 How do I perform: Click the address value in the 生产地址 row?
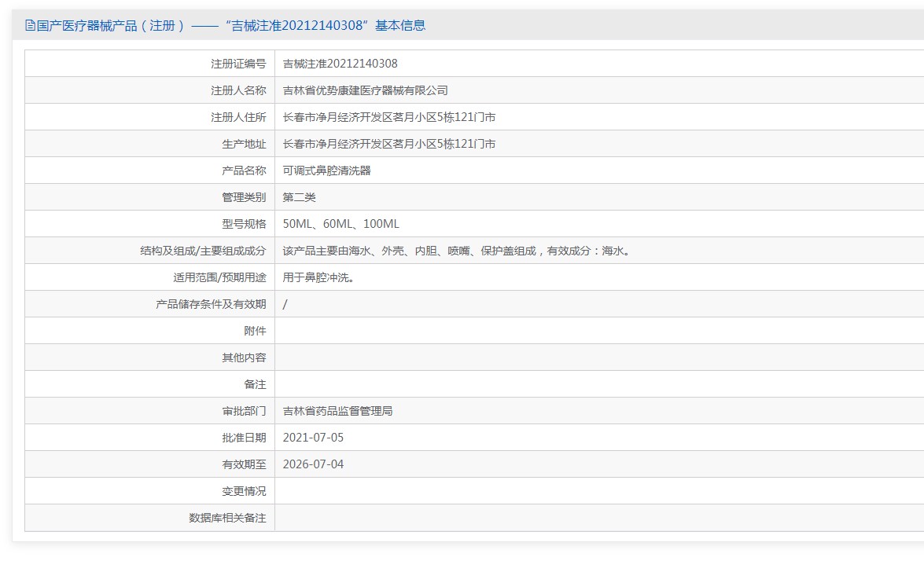click(389, 144)
